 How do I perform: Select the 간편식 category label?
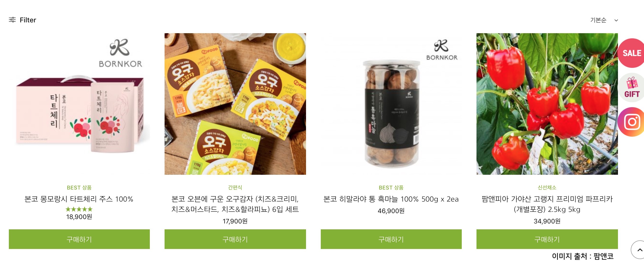pos(235,188)
